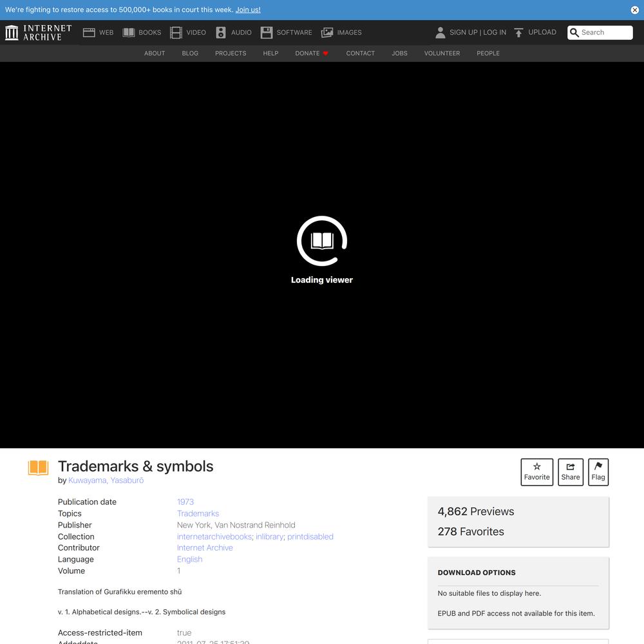Click the 1973 publication date link
The image size is (644, 644).
[185, 502]
